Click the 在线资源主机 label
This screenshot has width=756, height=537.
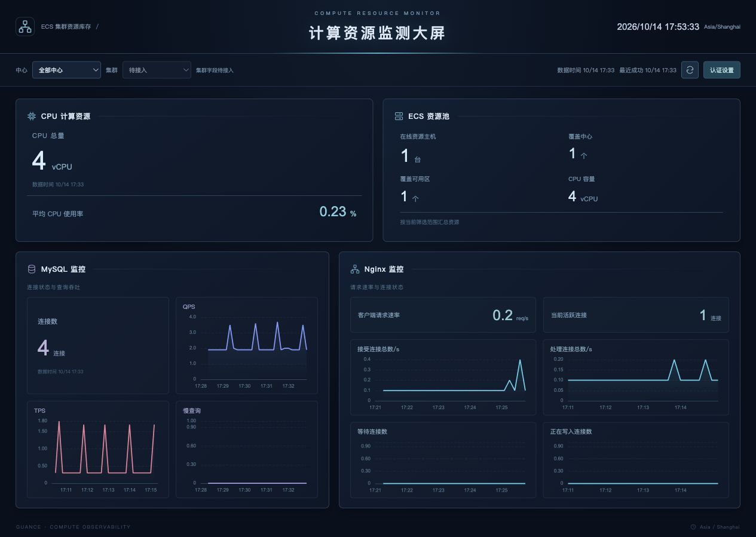418,137
